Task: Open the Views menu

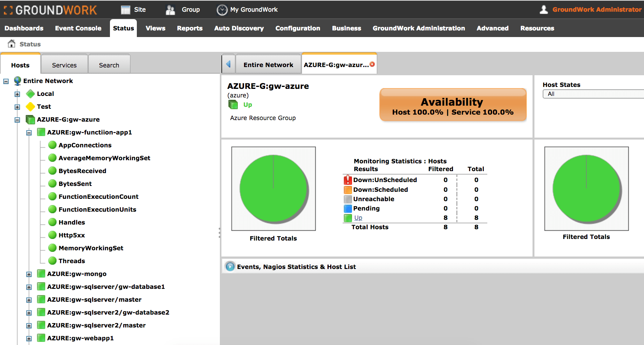Action: pos(156,28)
